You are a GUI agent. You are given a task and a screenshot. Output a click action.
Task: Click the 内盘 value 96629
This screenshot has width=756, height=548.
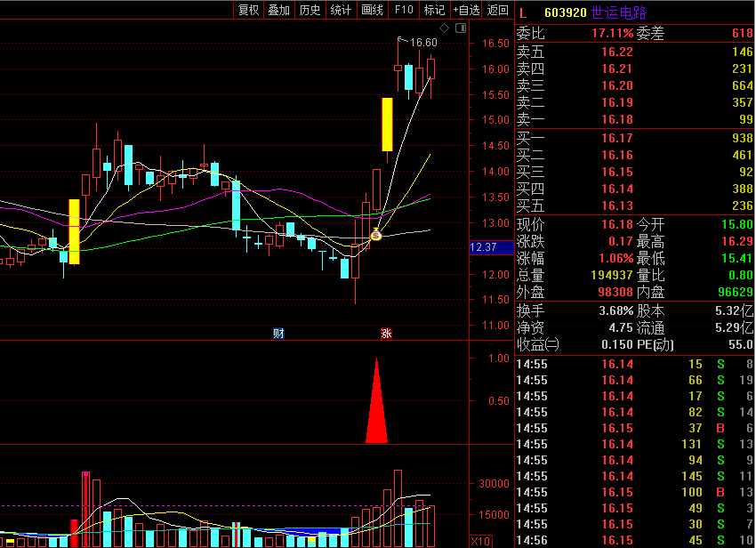[x=736, y=292]
